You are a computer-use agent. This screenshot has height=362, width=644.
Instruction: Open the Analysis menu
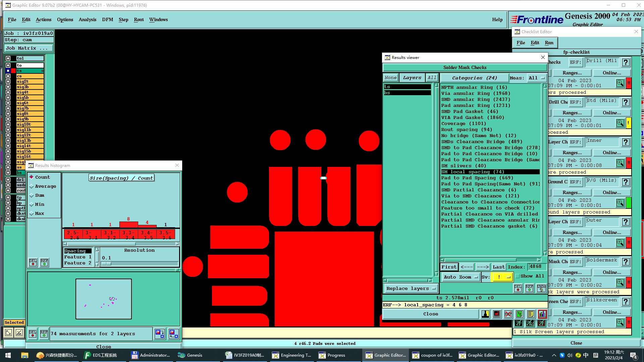tap(88, 20)
